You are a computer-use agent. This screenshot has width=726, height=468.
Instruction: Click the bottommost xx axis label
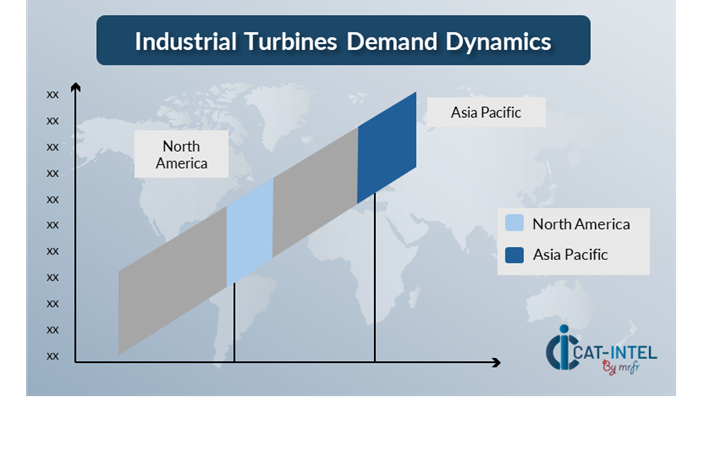[52, 355]
